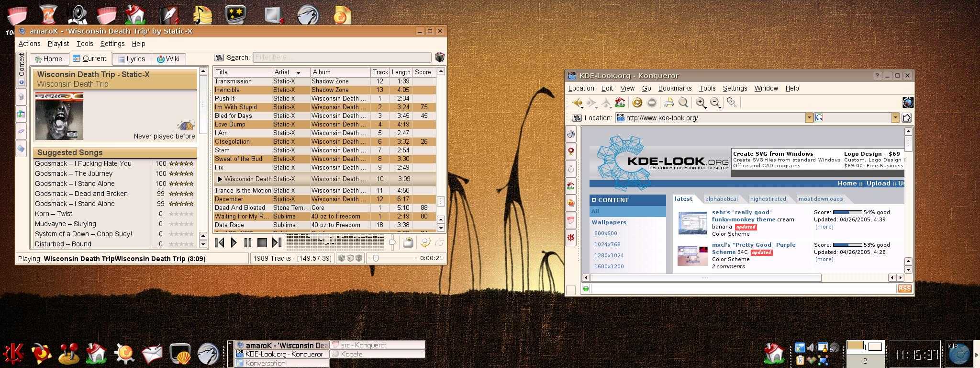Switch to the Kopete taskbar entry

(377, 354)
